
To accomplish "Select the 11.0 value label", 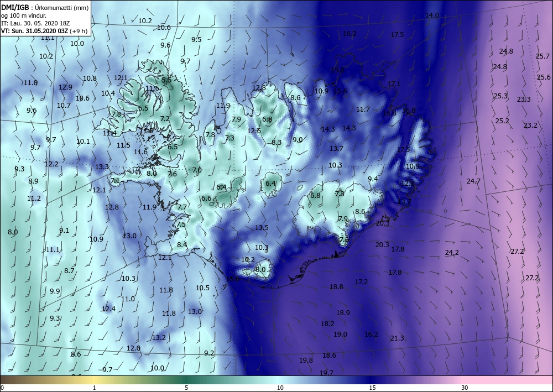I will pyautogui.click(x=128, y=299).
